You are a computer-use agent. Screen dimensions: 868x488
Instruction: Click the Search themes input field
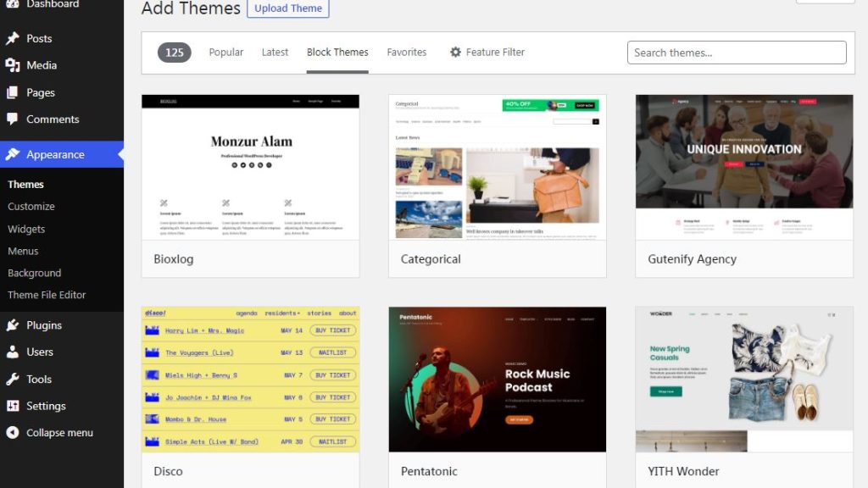tap(737, 53)
